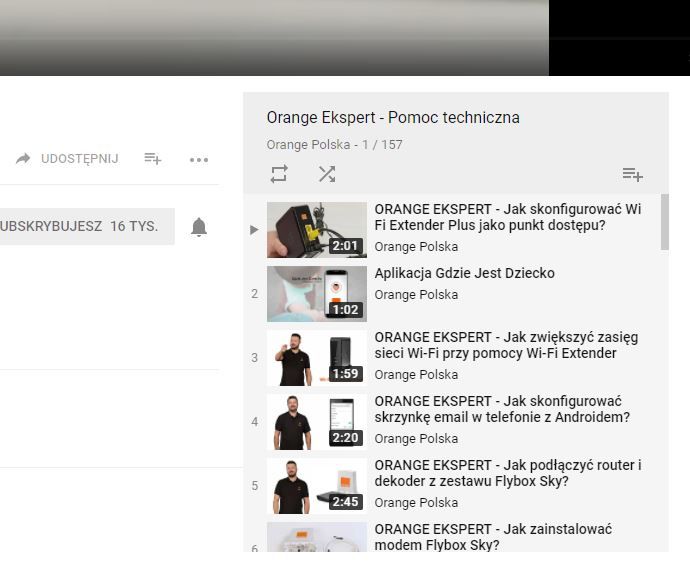Open skrzynkę email w telefonie z Androidem video

(x=501, y=409)
